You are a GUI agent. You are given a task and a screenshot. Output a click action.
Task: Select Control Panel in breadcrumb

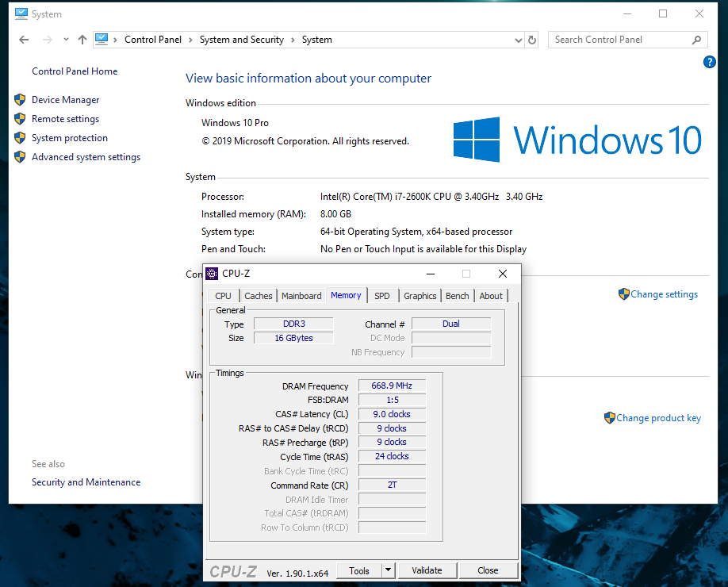[153, 40]
